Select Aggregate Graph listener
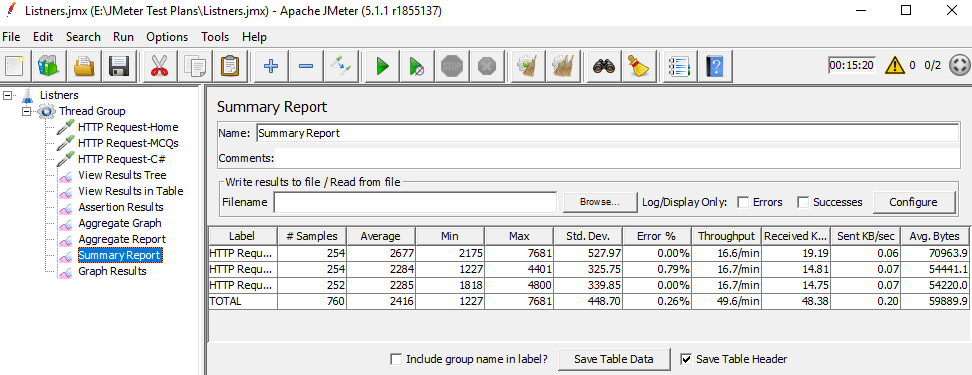This screenshot has width=972, height=375. click(x=120, y=223)
